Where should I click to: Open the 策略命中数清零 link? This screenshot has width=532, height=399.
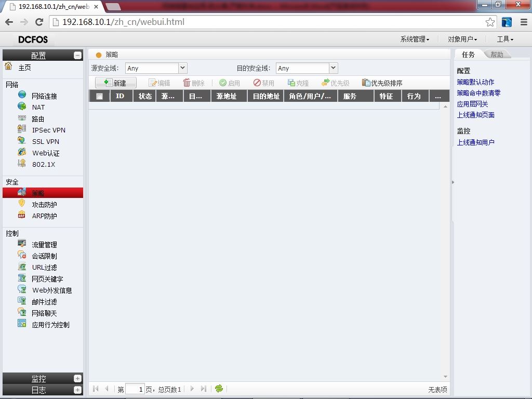[478, 93]
